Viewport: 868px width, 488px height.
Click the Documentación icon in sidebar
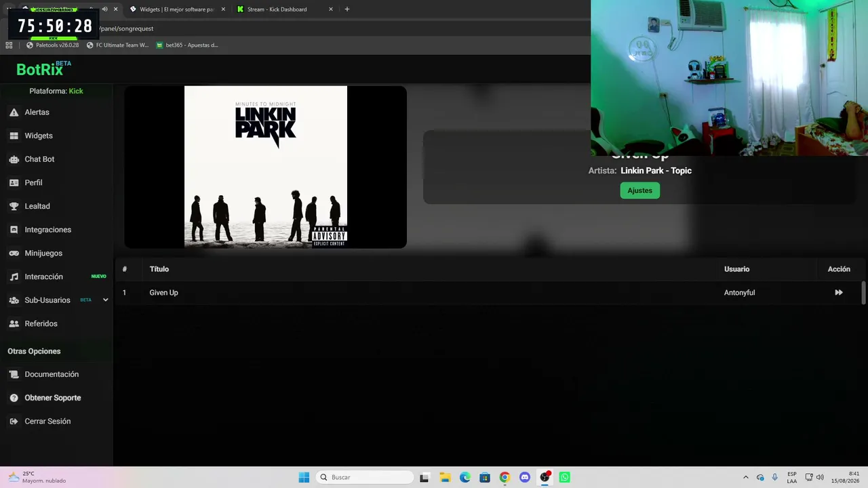14,374
